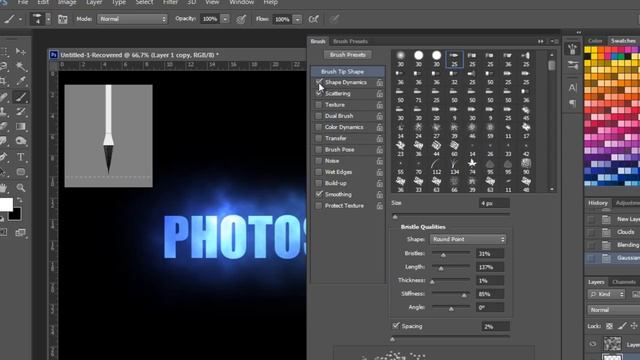Switch to the Channels tab
Screen dimensions: 640x360
[624, 282]
